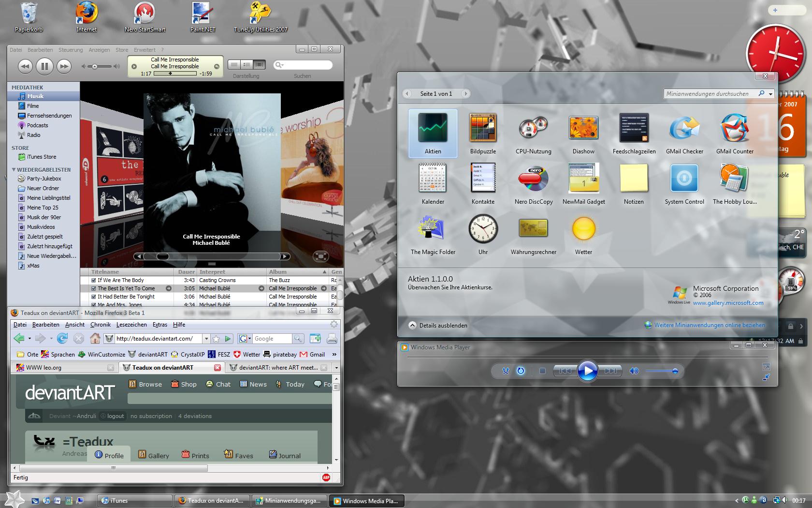
Task: Open Nero StartSmart desktop shortcut
Action: click(145, 17)
